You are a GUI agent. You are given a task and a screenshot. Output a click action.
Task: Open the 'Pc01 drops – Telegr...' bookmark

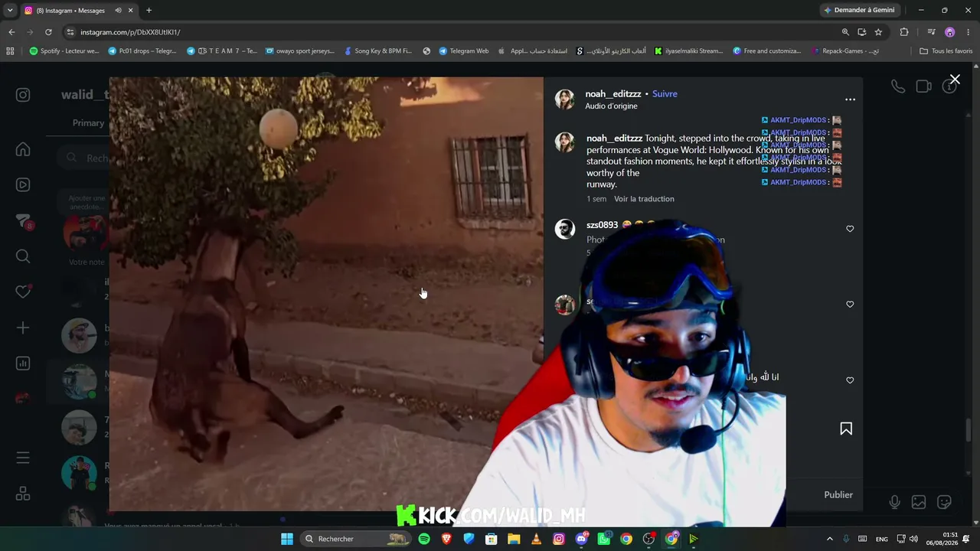click(x=142, y=51)
